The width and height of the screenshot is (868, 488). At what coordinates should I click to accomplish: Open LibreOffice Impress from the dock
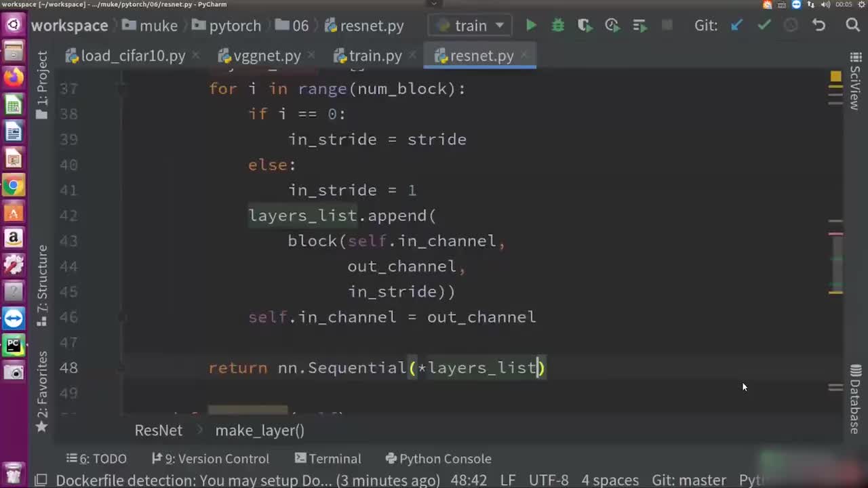click(14, 159)
